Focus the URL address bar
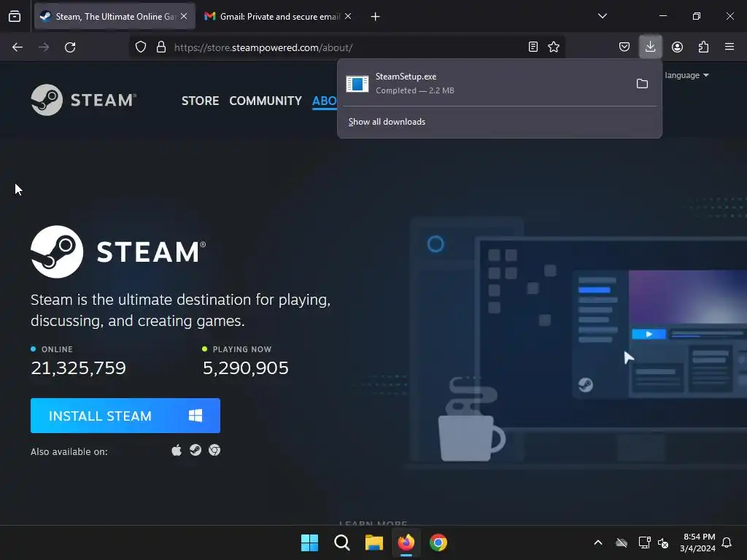The width and height of the screenshot is (747, 560). click(x=348, y=47)
